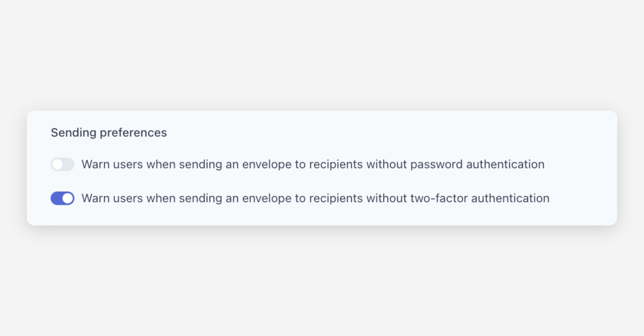Click the word 'envelope' in the two-factor warning label
Screen dimensions: 644x336
pos(267,198)
